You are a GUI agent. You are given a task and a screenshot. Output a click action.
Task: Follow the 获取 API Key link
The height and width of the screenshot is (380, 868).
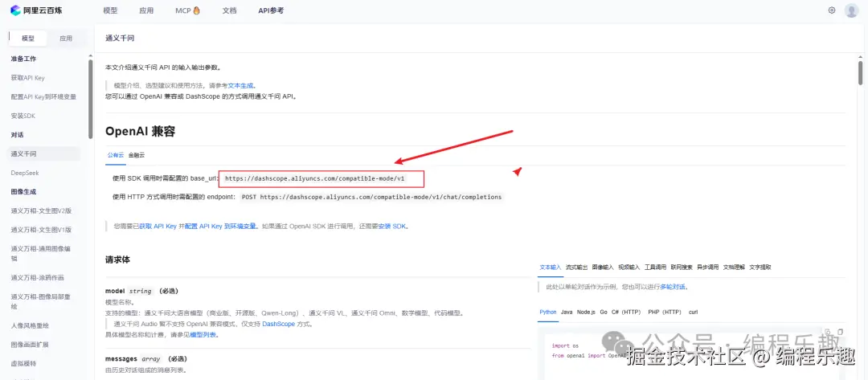[158, 227]
